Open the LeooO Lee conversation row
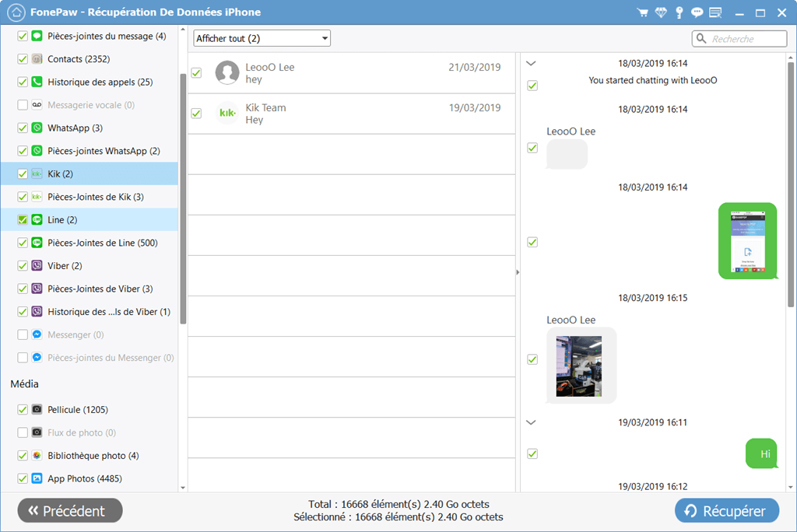This screenshot has height=532, width=797. point(352,73)
